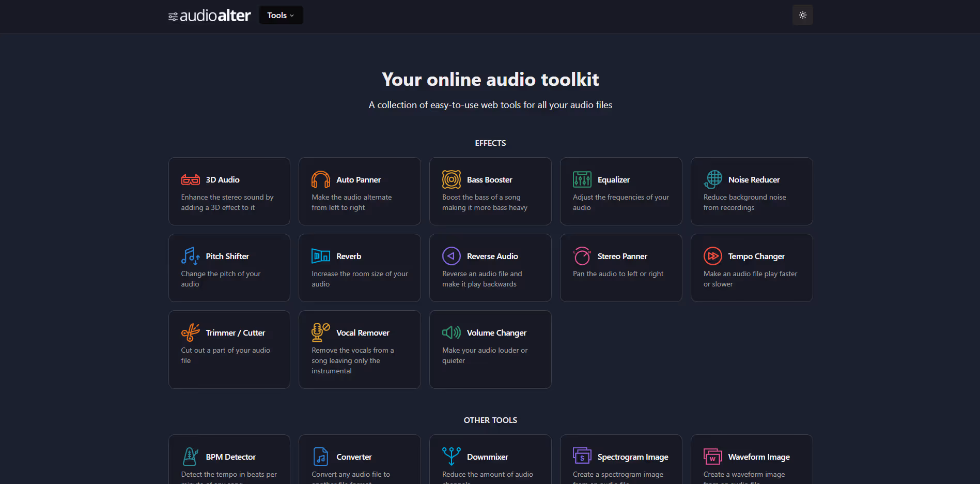980x484 pixels.
Task: Click the Bass Booster speaker icon
Action: coord(452,179)
